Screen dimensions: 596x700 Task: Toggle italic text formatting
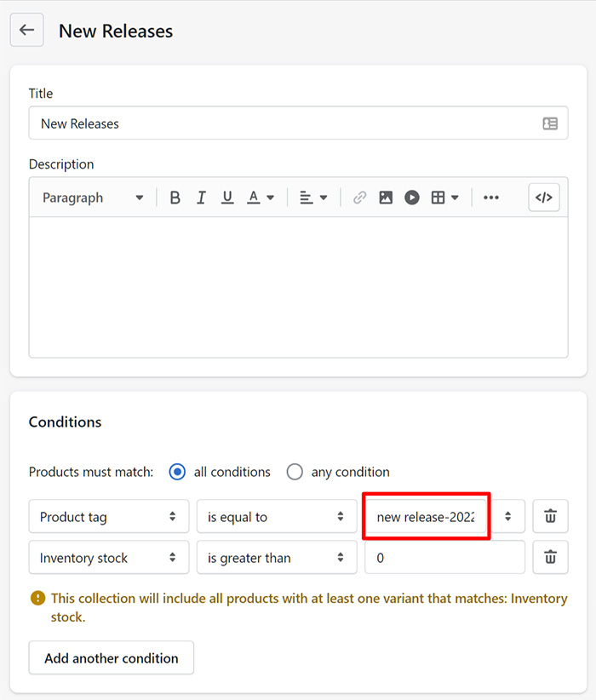click(x=201, y=198)
